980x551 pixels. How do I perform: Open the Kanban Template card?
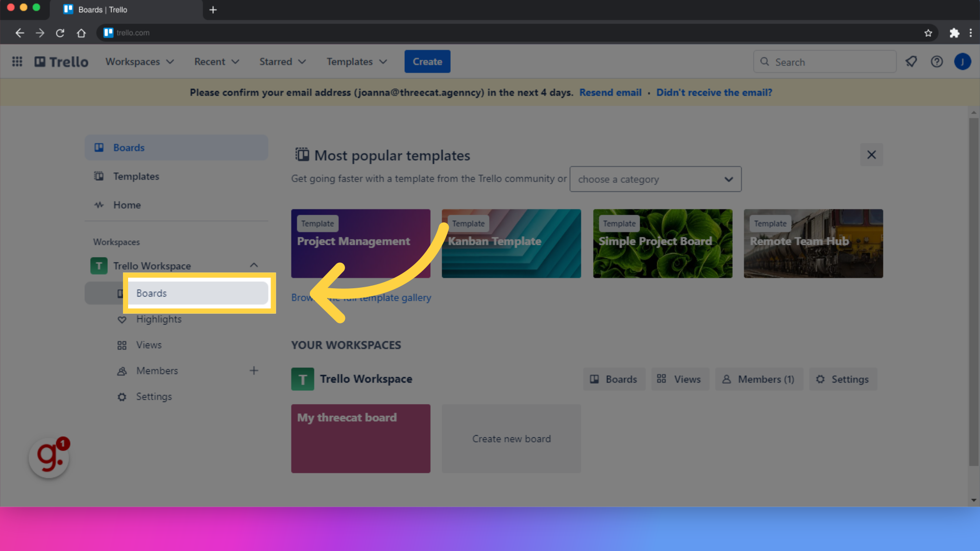511,243
